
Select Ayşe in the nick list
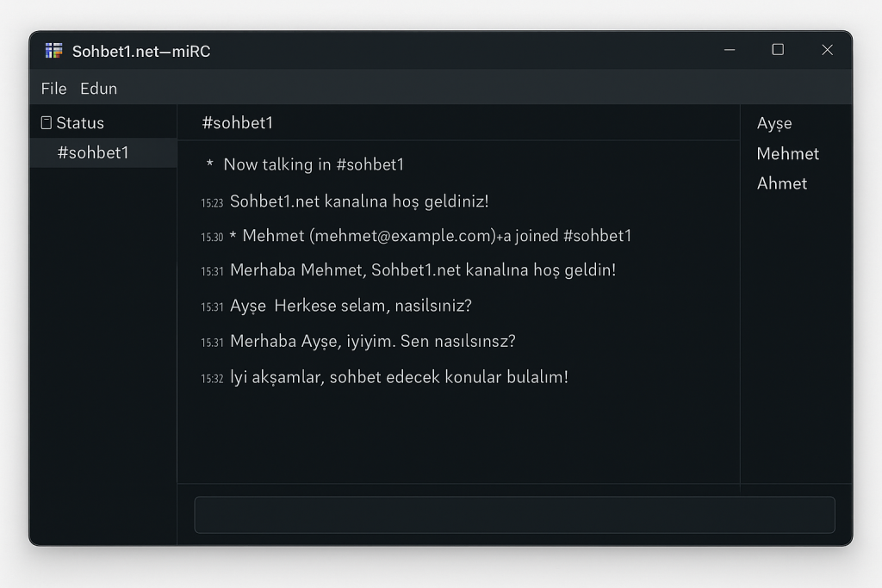774,123
